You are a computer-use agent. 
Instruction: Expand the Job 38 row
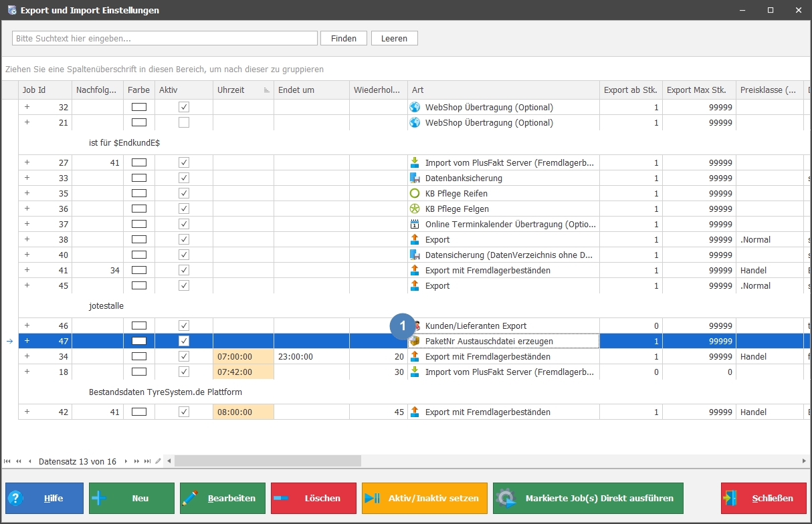[x=27, y=239]
